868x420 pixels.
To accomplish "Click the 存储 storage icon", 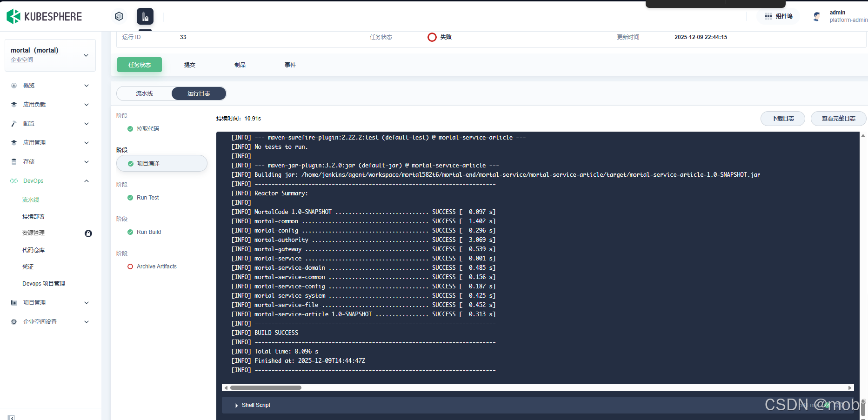I will 14,162.
